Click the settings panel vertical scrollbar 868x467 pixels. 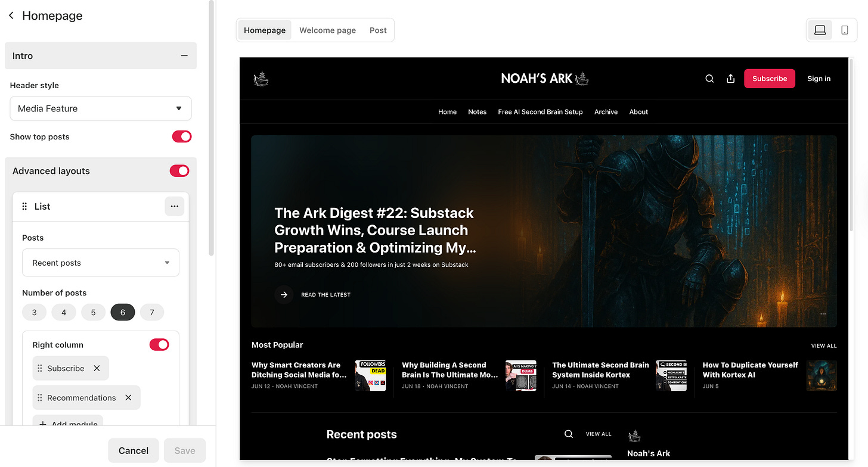pos(211,128)
